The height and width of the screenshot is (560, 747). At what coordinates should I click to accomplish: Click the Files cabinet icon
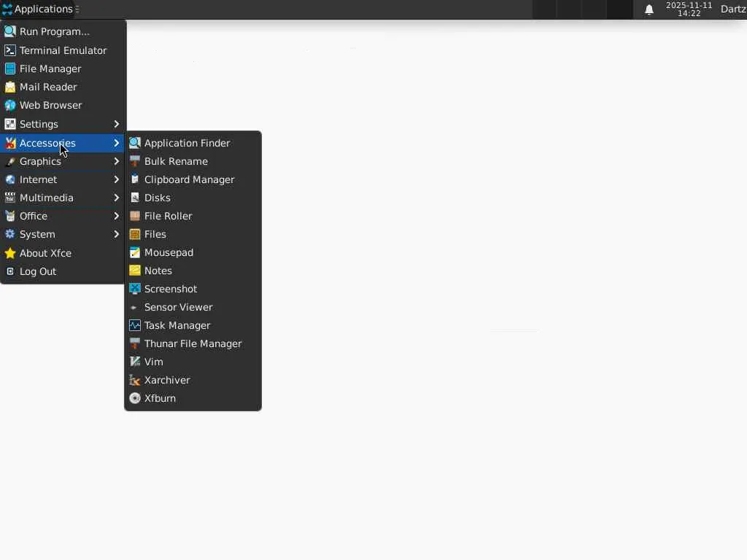(135, 234)
